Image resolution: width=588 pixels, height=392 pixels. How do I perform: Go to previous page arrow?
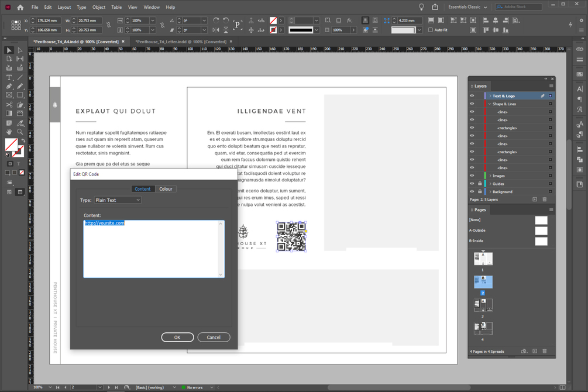[x=66, y=387]
